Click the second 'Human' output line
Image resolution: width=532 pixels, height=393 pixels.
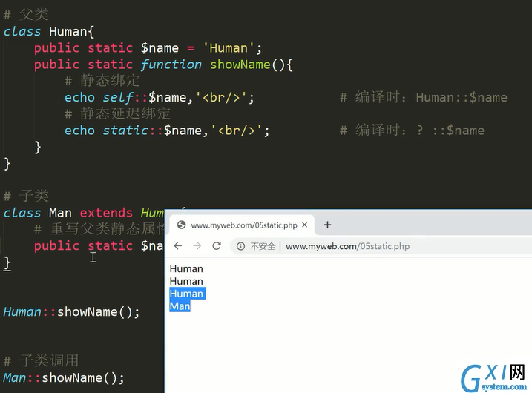click(186, 282)
